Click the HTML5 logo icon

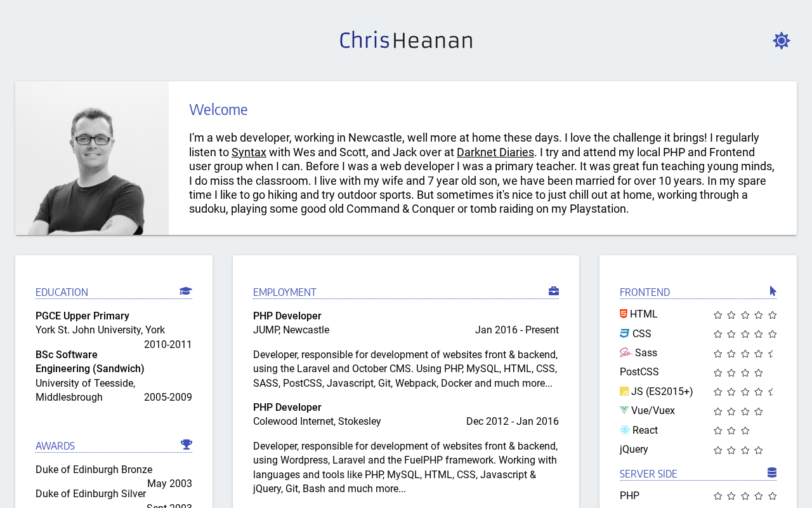[624, 314]
